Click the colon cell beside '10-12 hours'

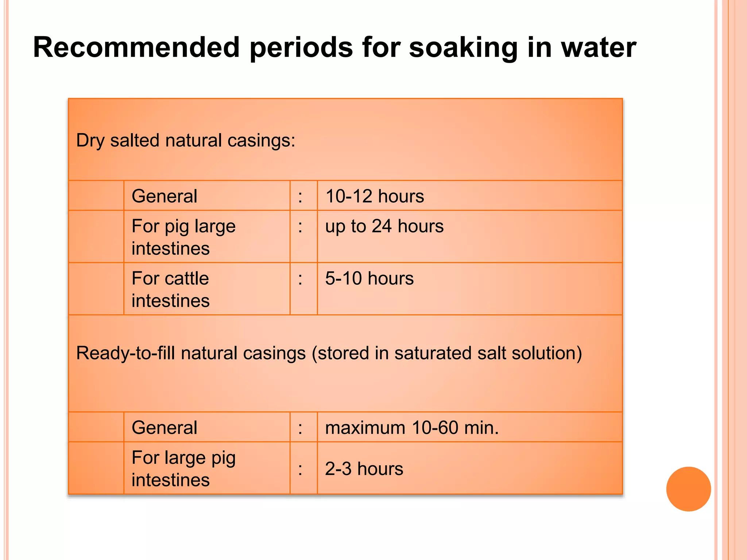[303, 196]
